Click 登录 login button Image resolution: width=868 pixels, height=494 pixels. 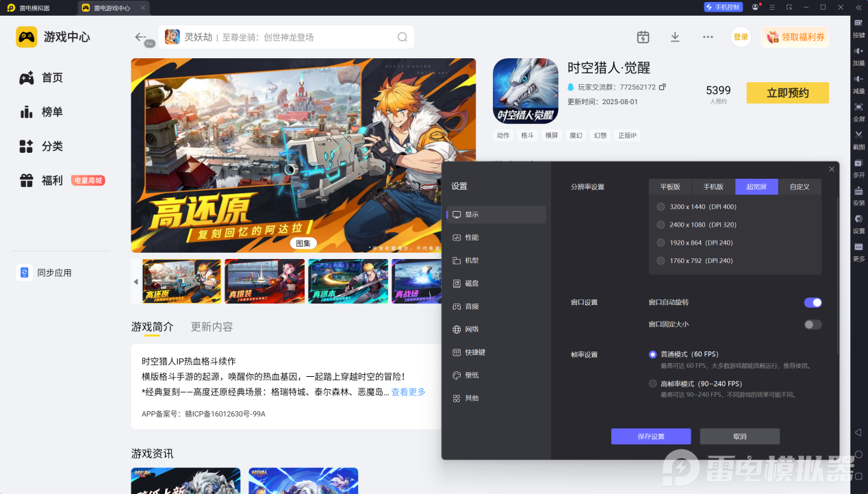741,37
